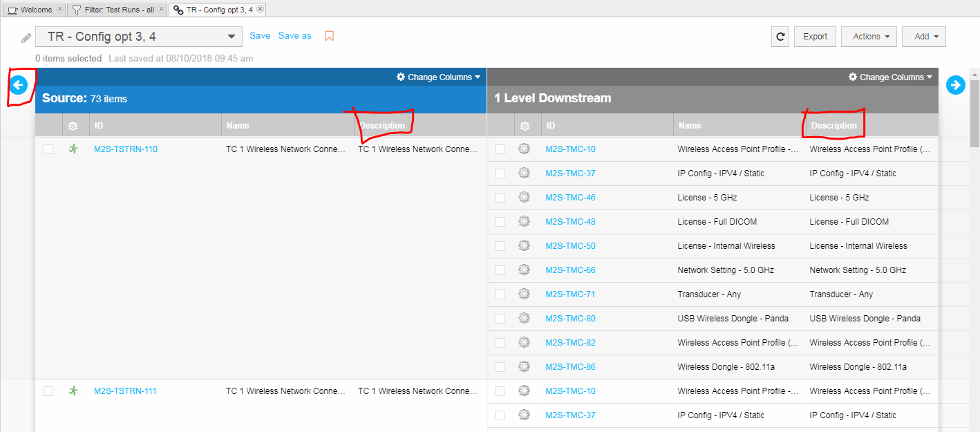Click "License - Full DICOM" in Name column
The width and height of the screenshot is (980, 432).
[x=717, y=221]
